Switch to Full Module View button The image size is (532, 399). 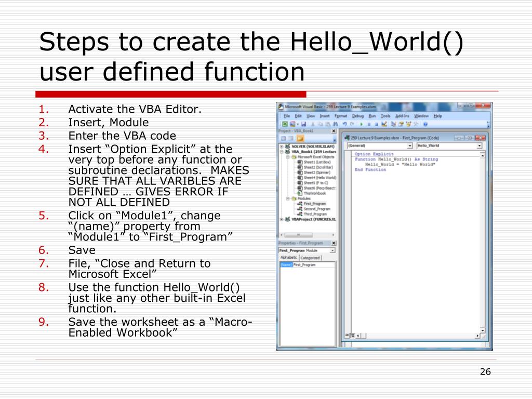352,336
